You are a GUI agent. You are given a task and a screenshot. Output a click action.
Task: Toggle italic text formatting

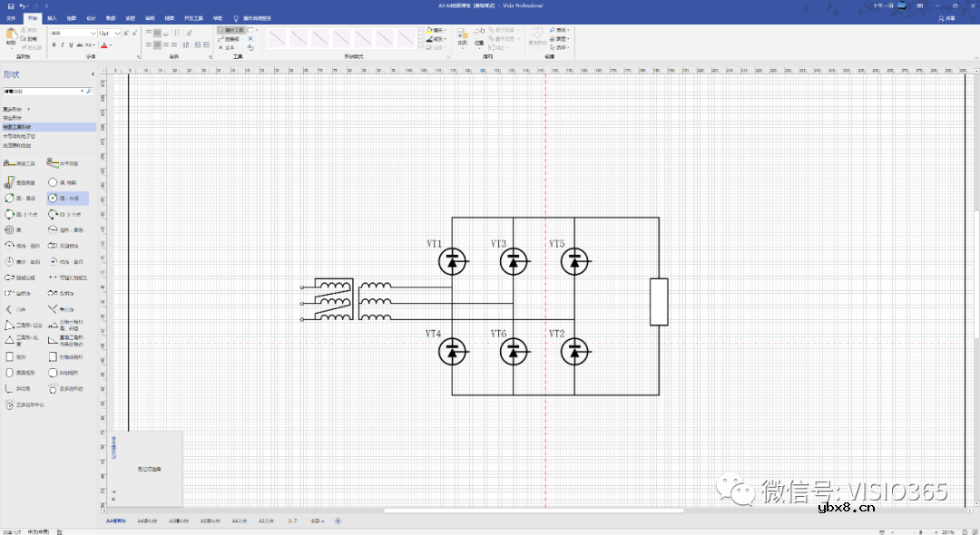pyautogui.click(x=63, y=44)
